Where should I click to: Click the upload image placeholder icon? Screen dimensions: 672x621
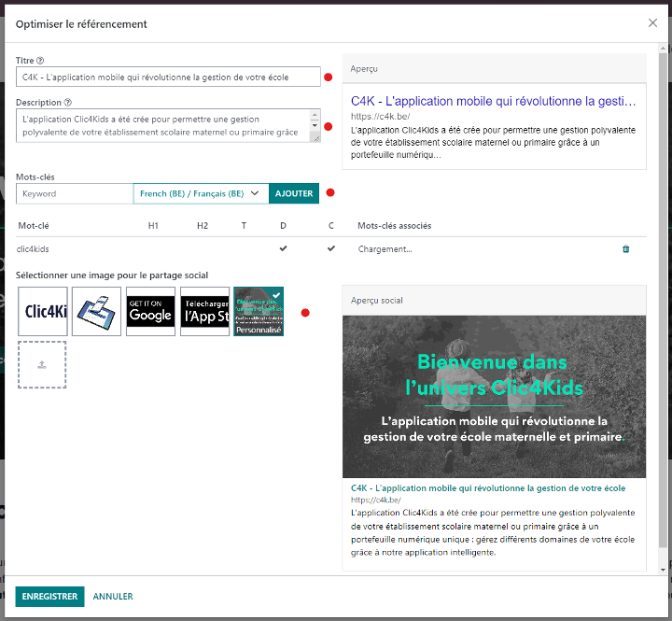pos(42,365)
